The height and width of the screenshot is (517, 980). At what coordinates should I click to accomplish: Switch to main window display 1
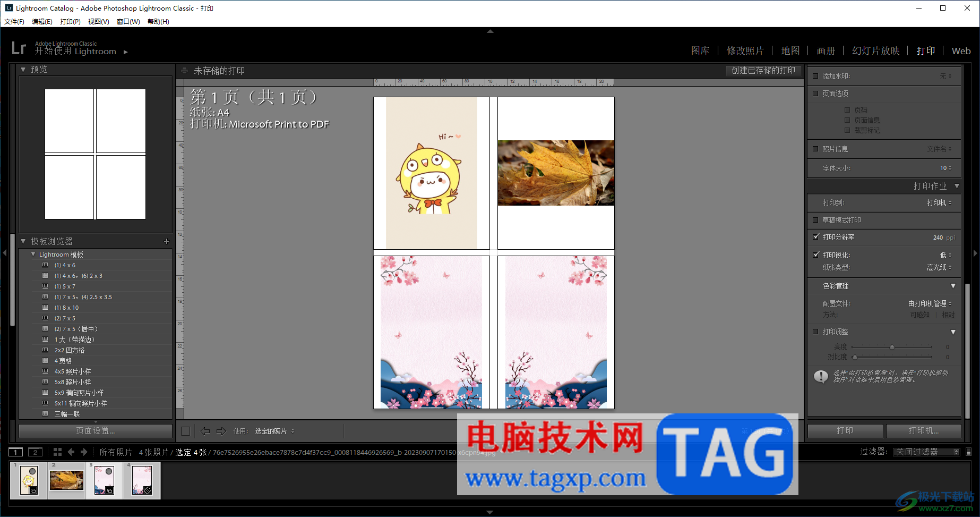[15, 452]
